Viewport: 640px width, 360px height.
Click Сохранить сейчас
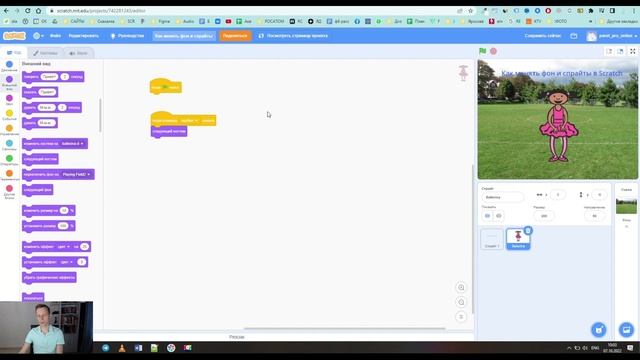click(542, 36)
